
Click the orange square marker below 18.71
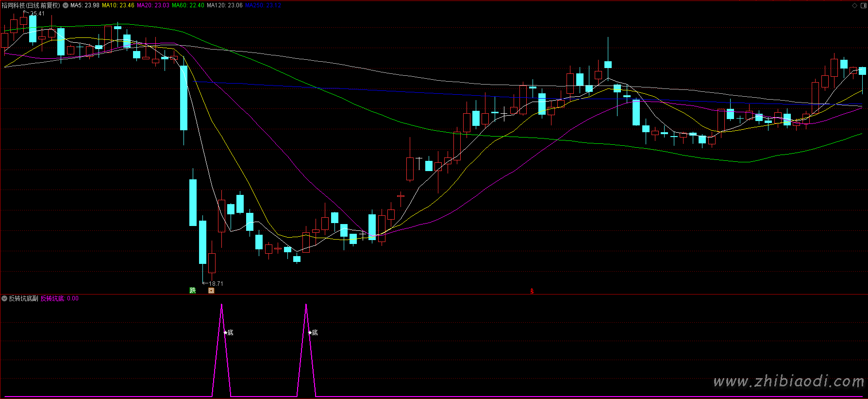pyautogui.click(x=211, y=291)
